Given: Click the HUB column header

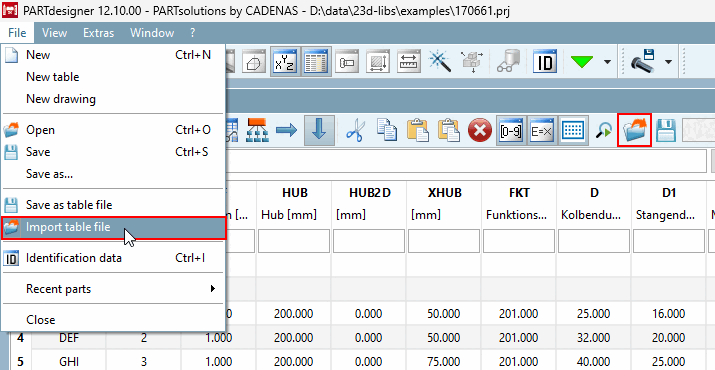Looking at the screenshot, I should (294, 204).
